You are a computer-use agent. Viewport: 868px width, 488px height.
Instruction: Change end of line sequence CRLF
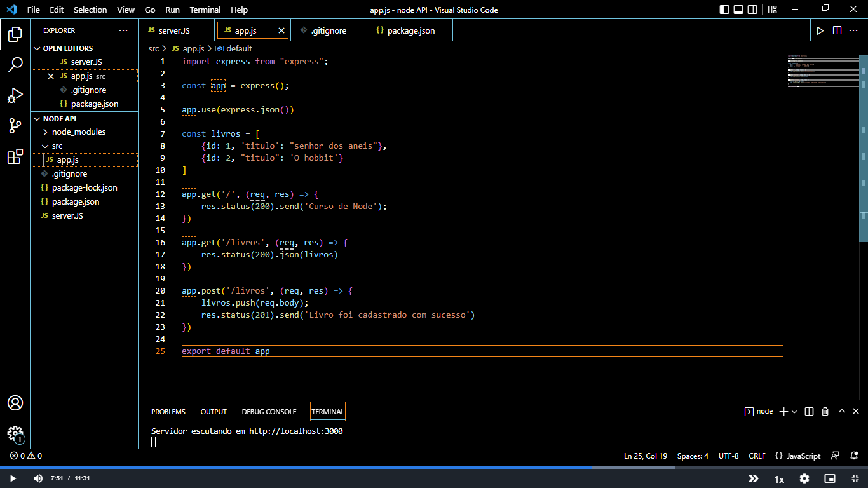point(757,456)
